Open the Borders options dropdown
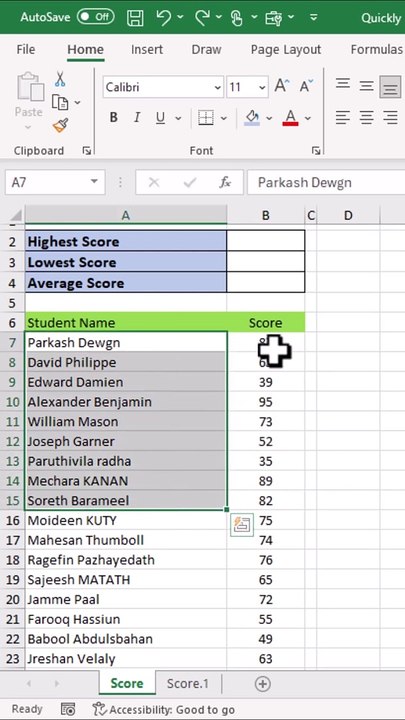The height and width of the screenshot is (720, 405). point(224,118)
